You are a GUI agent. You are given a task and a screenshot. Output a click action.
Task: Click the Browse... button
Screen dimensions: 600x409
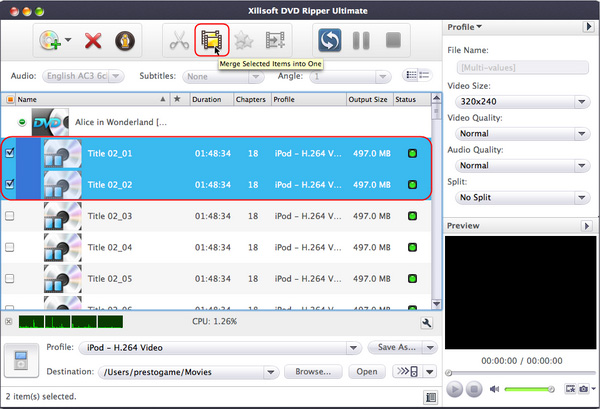coord(313,372)
